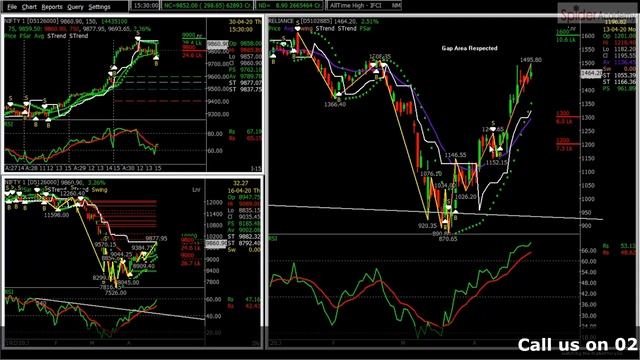Click the 30-04-20 date in top-left chart
The image size is (640, 360).
tap(245, 22)
